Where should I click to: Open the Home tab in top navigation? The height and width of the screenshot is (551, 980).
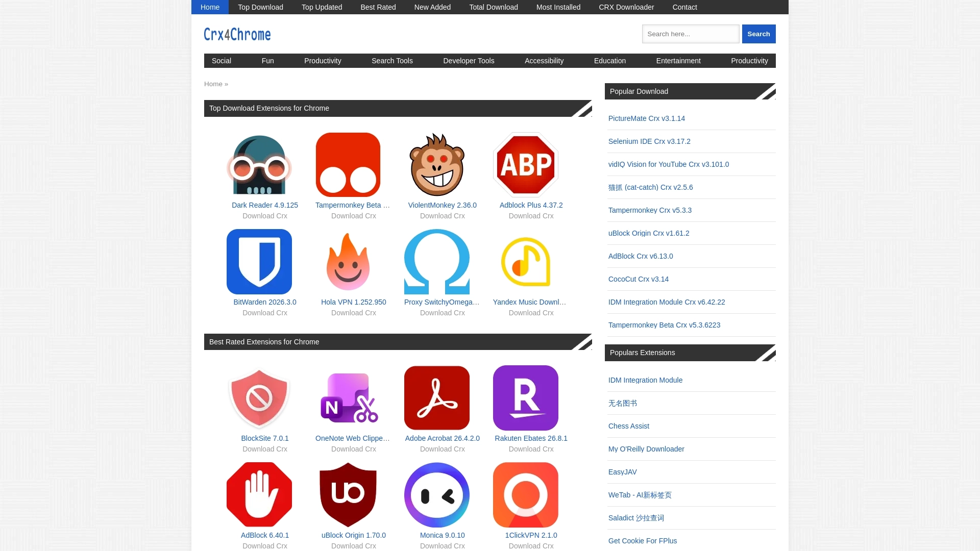(210, 7)
